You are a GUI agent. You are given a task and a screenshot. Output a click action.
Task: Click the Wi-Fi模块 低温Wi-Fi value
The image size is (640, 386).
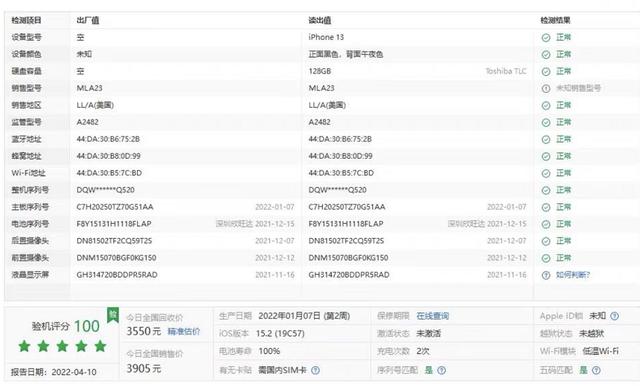coord(600,351)
